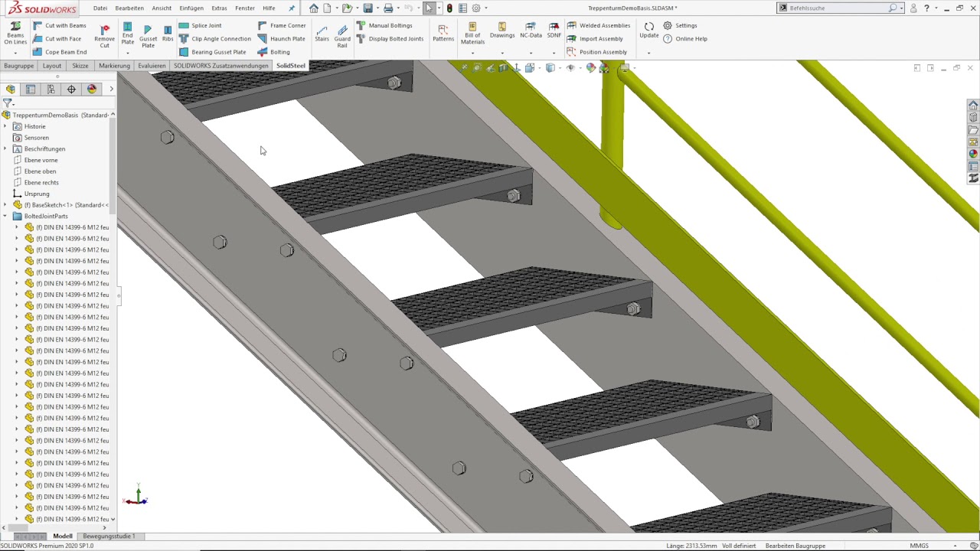Viewport: 980px width, 551px height.
Task: Click in the Befehlssuche search field
Action: click(x=838, y=8)
